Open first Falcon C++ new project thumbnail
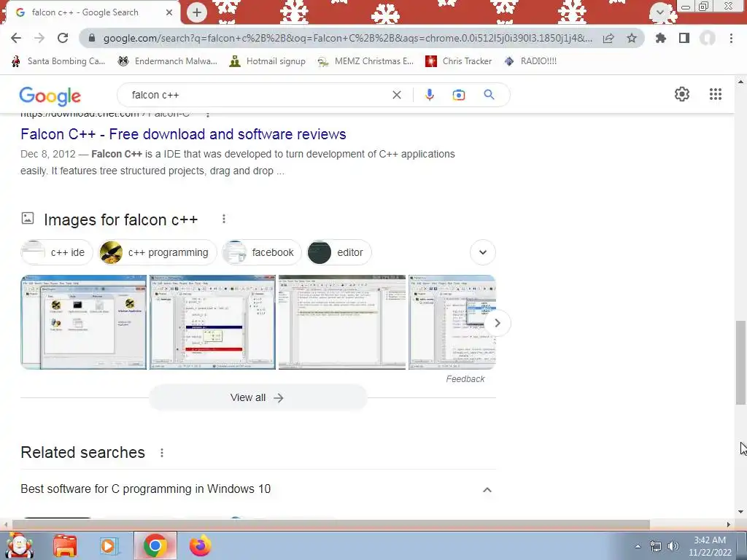The width and height of the screenshot is (747, 560). 83,322
